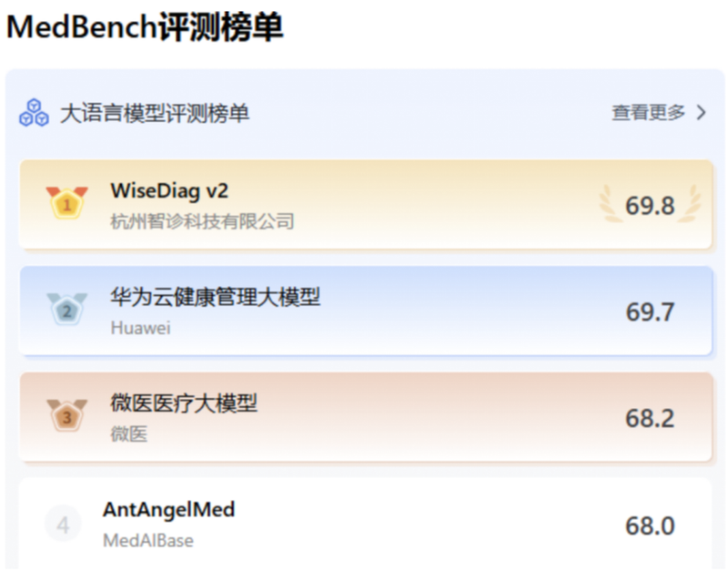Image resolution: width=728 pixels, height=571 pixels.
Task: Click the 68.2 score value
Action: point(650,418)
